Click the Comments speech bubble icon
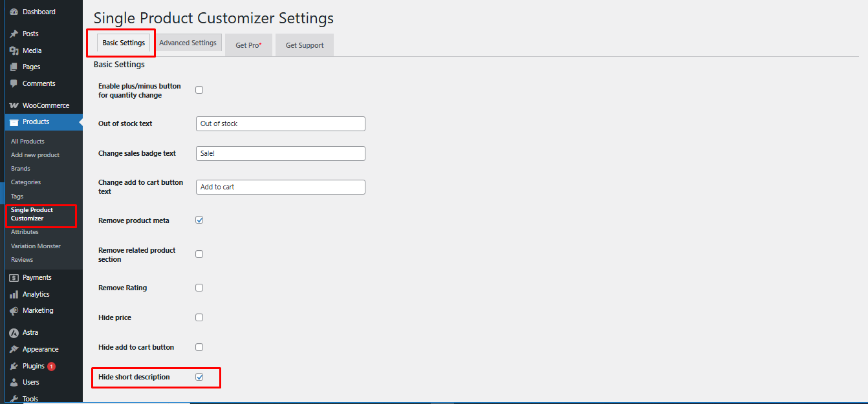Screen dimensions: 868x404 point(14,83)
